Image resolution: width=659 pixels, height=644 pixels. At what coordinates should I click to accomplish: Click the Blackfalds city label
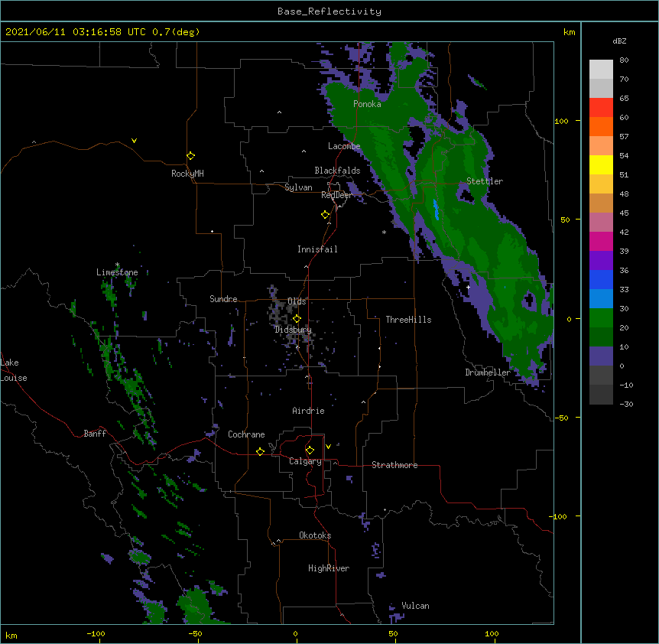[337, 171]
